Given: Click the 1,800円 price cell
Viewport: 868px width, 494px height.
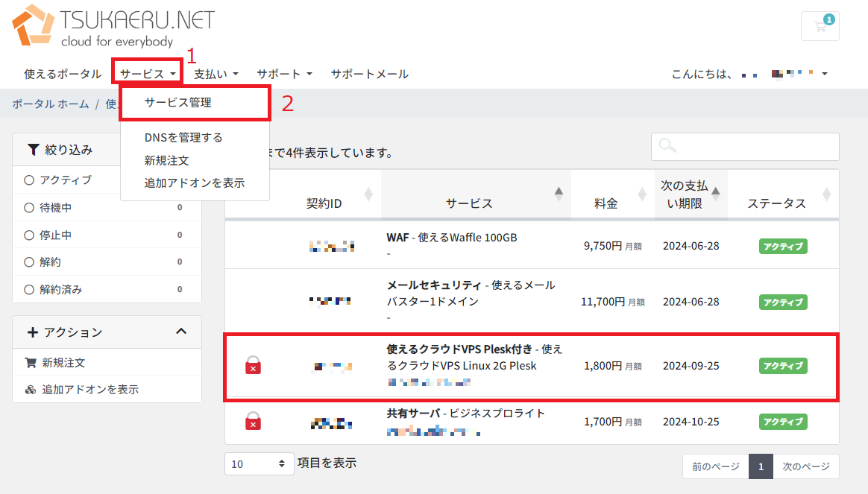Looking at the screenshot, I should (613, 366).
